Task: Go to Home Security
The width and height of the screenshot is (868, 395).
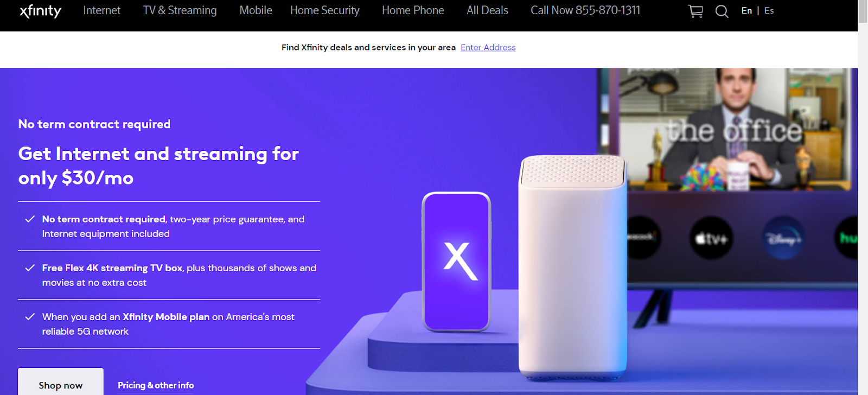Action: point(324,10)
